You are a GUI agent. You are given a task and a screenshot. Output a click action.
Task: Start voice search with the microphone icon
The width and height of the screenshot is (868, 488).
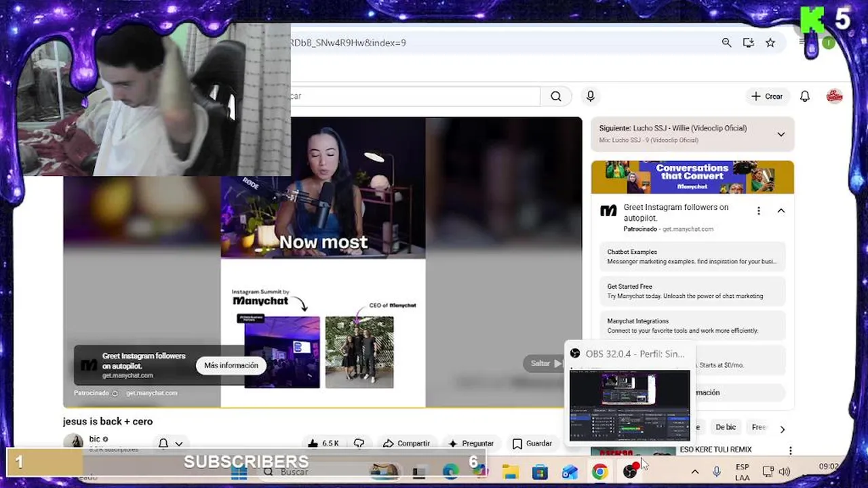click(x=591, y=96)
